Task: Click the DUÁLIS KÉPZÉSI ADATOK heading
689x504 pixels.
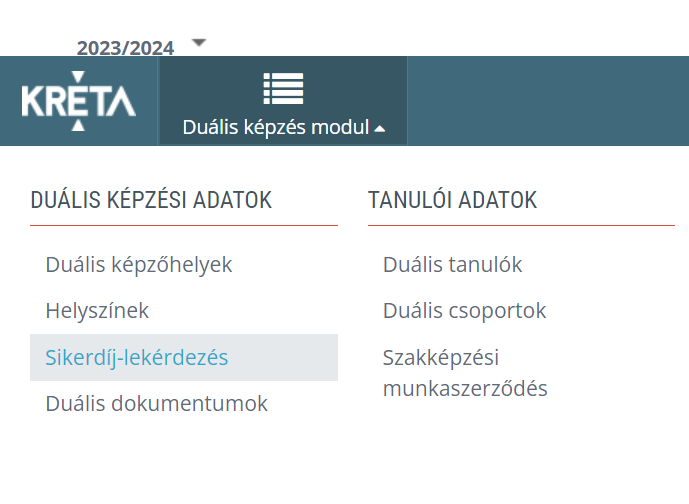Action: pos(151,200)
